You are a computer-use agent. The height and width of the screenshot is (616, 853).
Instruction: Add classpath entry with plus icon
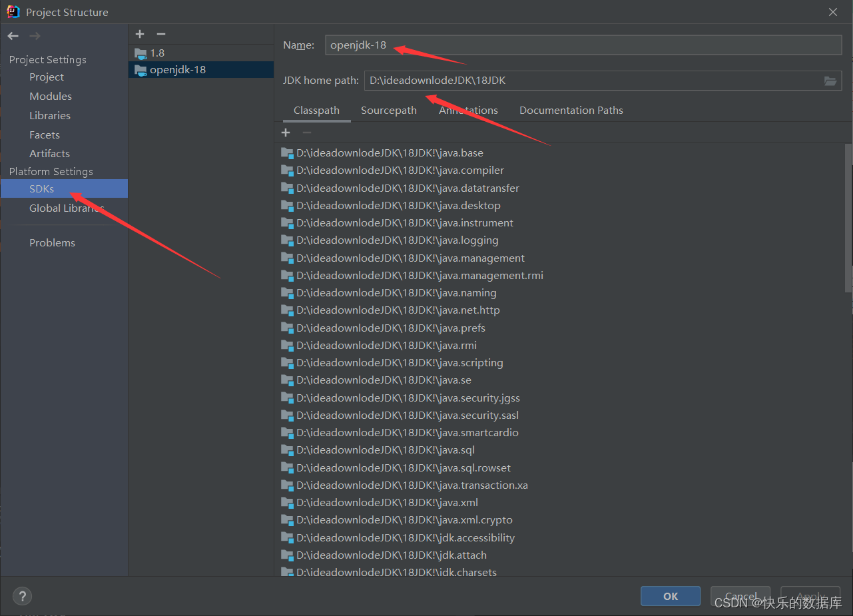(x=286, y=133)
